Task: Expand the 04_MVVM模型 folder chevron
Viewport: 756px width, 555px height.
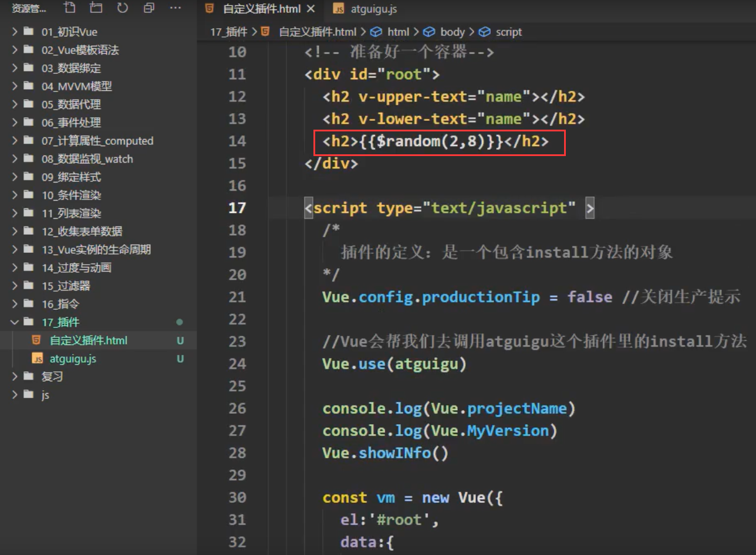Action: click(15, 86)
